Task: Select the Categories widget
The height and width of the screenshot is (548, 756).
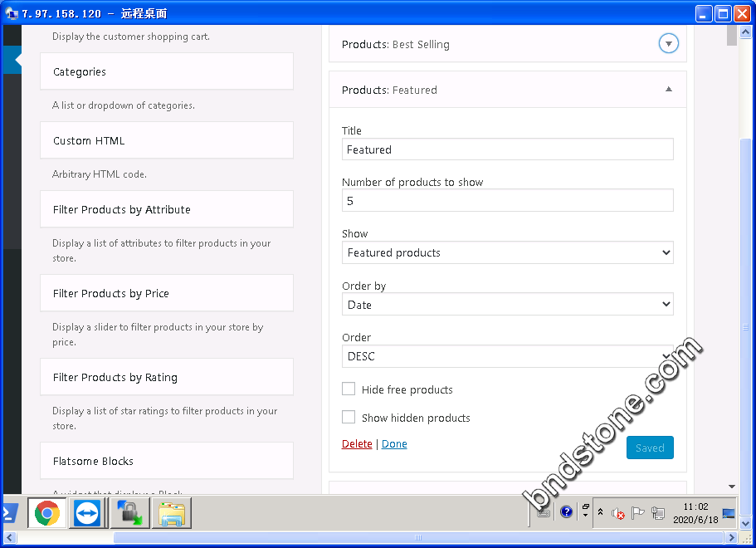Action: tap(167, 71)
